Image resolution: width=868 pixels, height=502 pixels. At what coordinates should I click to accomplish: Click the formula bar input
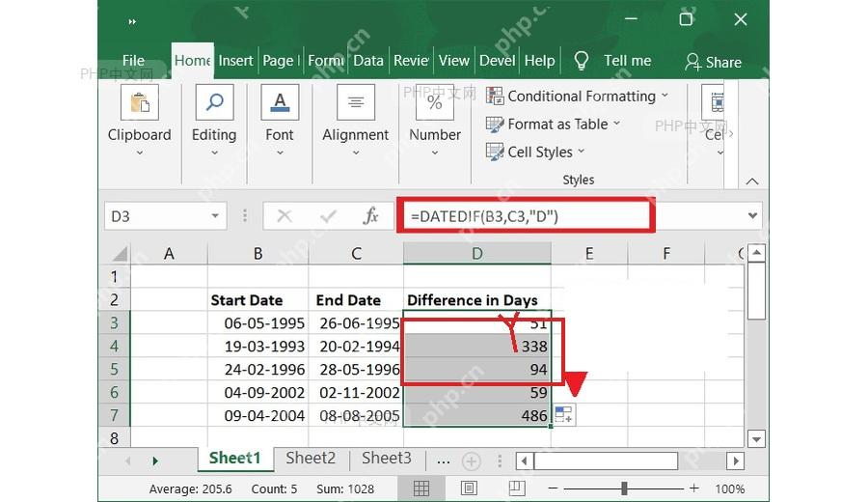526,215
